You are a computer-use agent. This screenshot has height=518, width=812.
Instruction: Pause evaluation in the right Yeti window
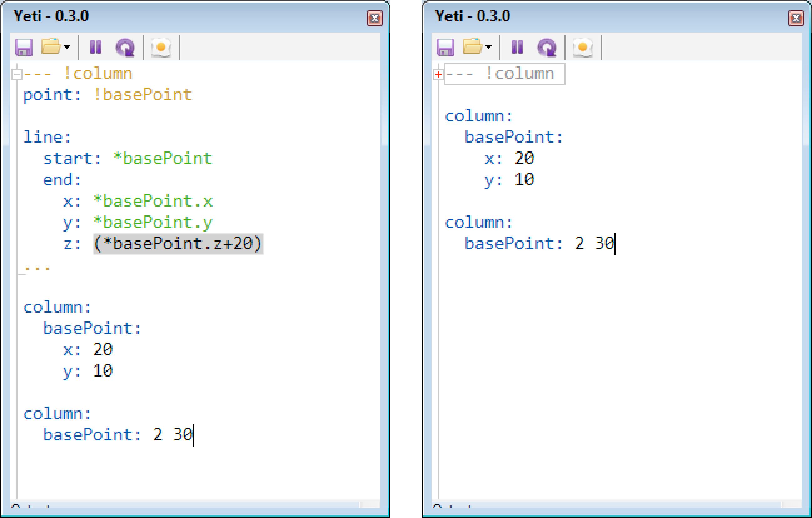coord(517,47)
